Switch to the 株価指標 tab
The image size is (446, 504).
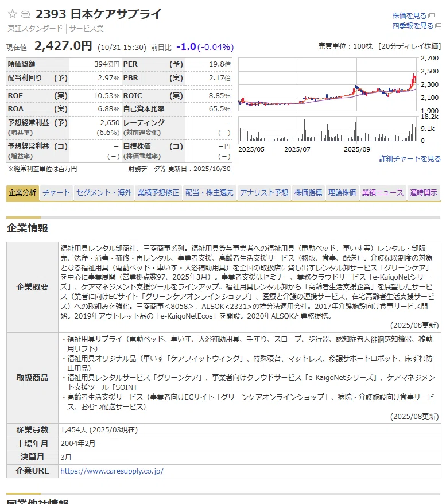pyautogui.click(x=308, y=193)
